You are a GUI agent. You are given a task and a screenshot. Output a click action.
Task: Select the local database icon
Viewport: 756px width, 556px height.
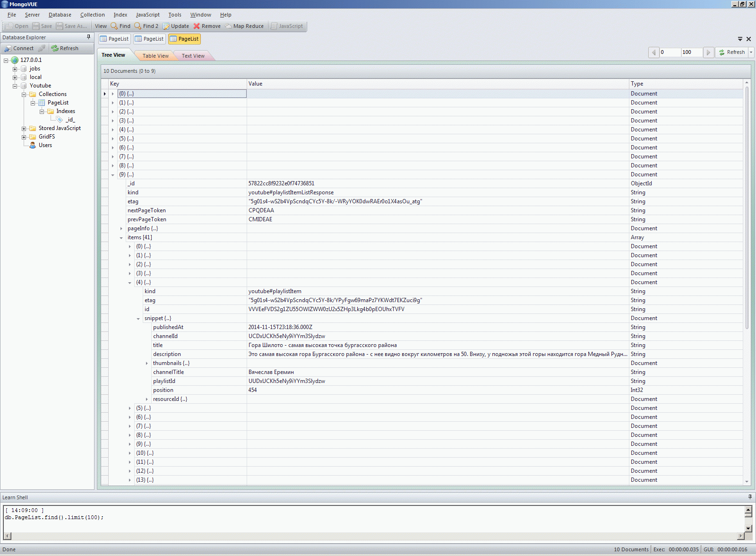24,77
